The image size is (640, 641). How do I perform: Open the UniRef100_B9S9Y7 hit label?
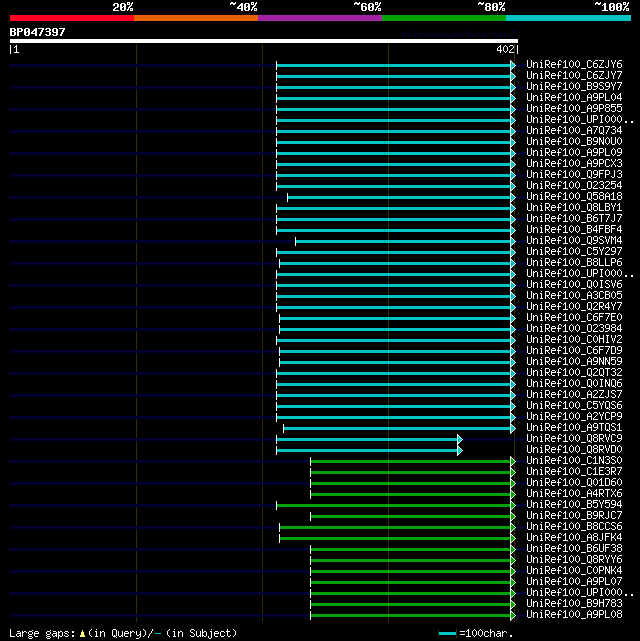pos(574,87)
